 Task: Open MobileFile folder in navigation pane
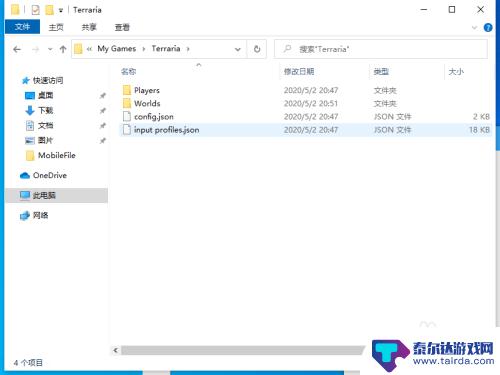tap(56, 155)
